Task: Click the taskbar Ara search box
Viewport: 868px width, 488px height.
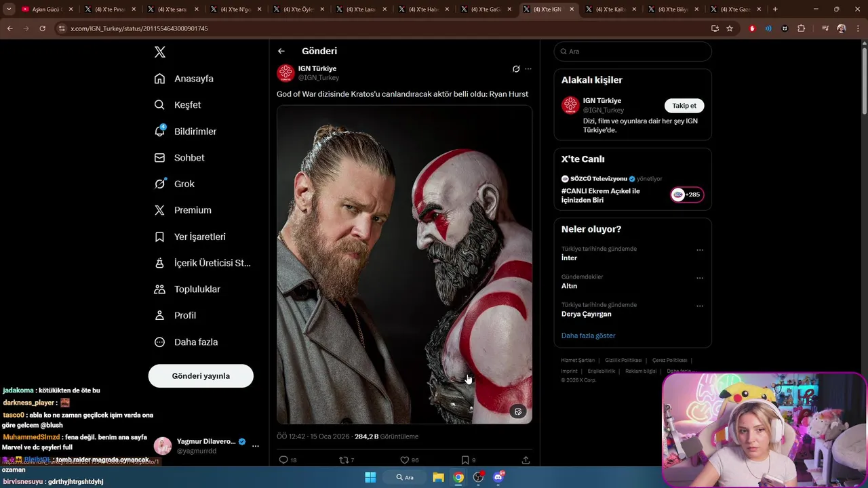Action: pyautogui.click(x=405, y=477)
